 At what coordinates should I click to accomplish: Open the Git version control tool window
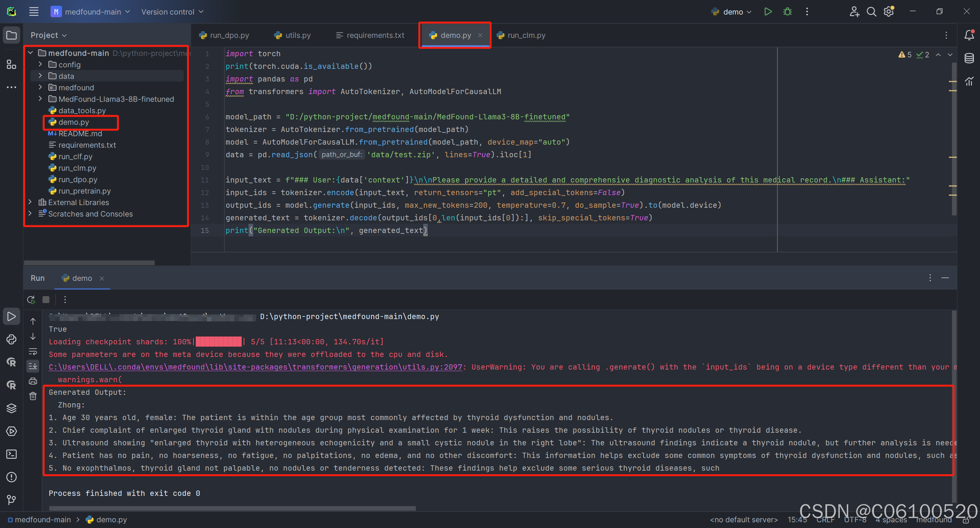[x=11, y=500]
